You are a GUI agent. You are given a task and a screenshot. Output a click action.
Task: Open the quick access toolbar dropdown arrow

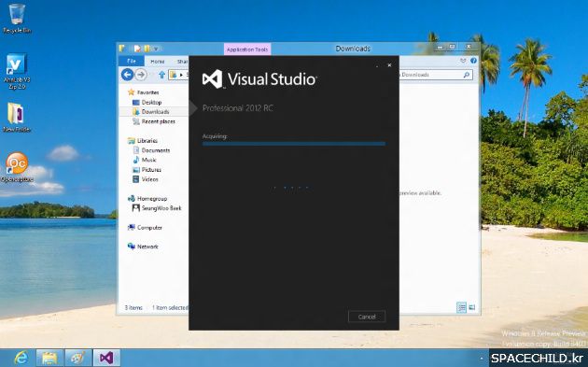(x=156, y=49)
